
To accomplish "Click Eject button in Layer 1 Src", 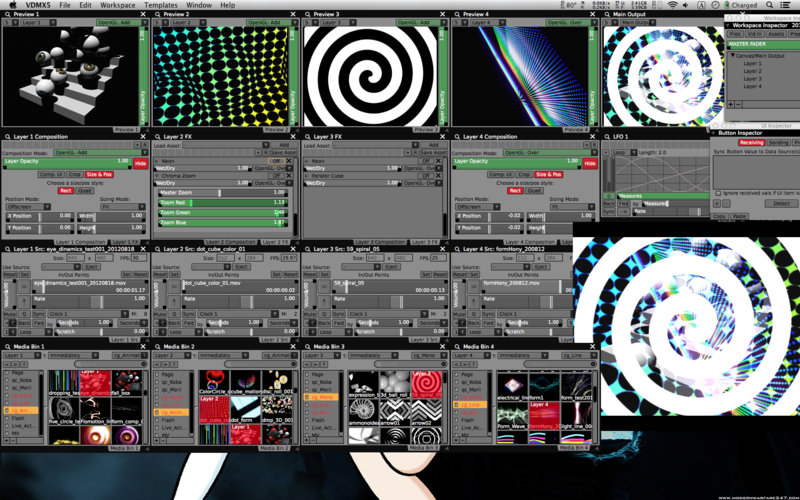I will (91, 267).
